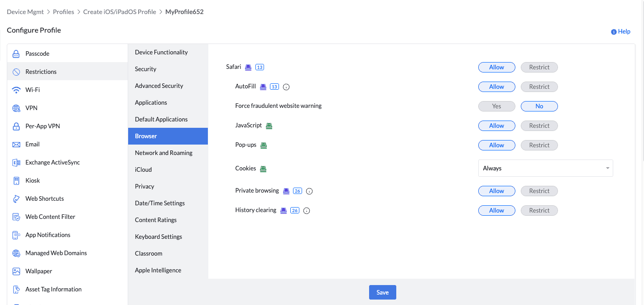
Task: Select Allow for AutoFill
Action: [x=497, y=87]
